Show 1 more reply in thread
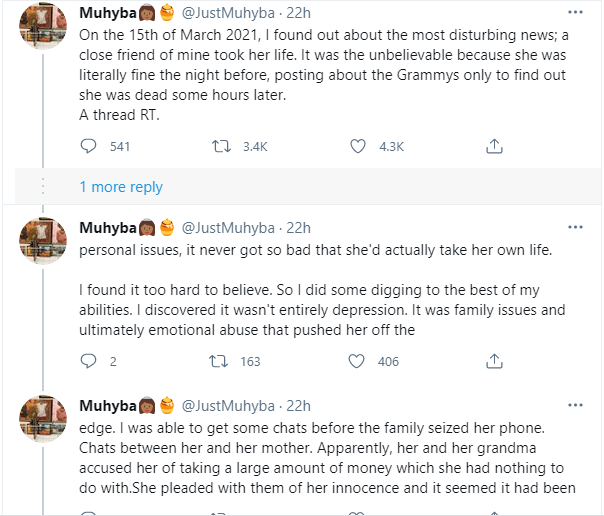 (x=121, y=187)
